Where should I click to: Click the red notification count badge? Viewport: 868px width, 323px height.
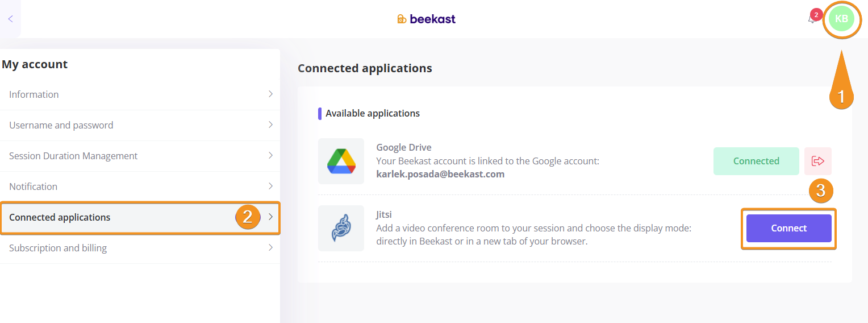coord(816,14)
